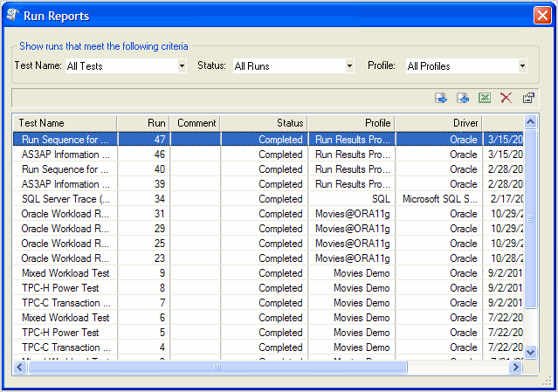Expand the Test Name dropdown

[x=182, y=65]
